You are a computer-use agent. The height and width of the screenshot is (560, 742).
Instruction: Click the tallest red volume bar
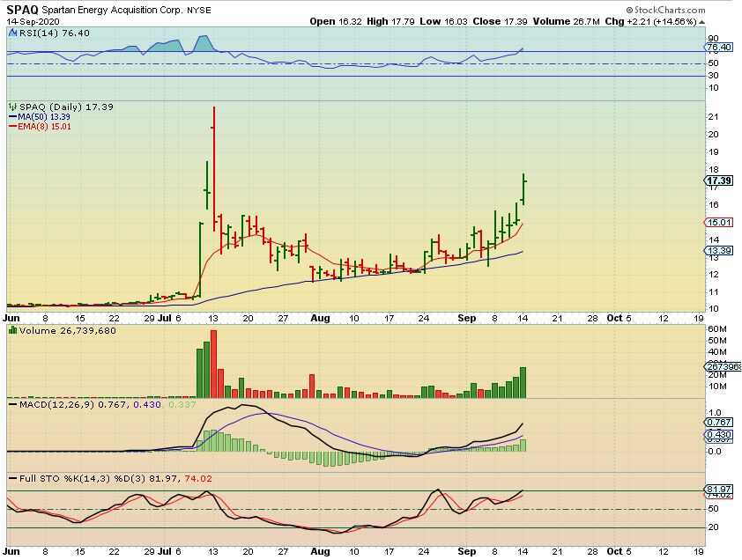click(213, 364)
